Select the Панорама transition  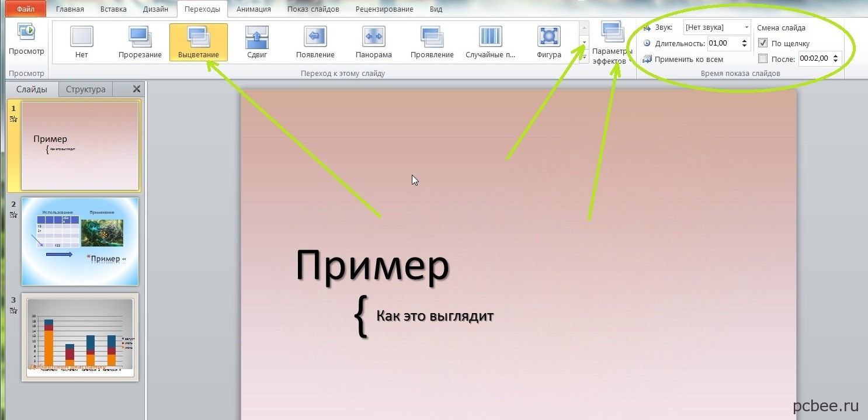[x=374, y=41]
